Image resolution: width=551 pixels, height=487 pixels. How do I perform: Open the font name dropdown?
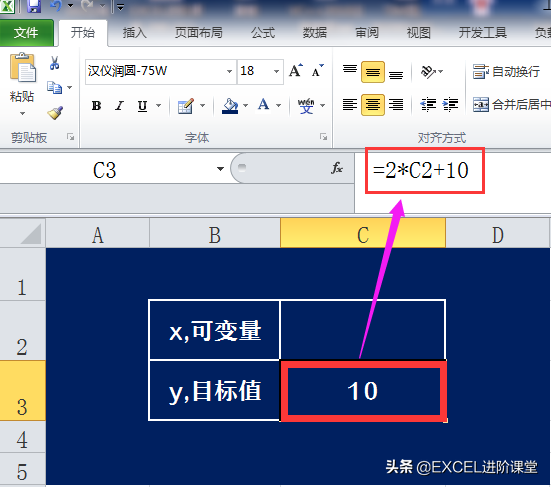pos(229,71)
